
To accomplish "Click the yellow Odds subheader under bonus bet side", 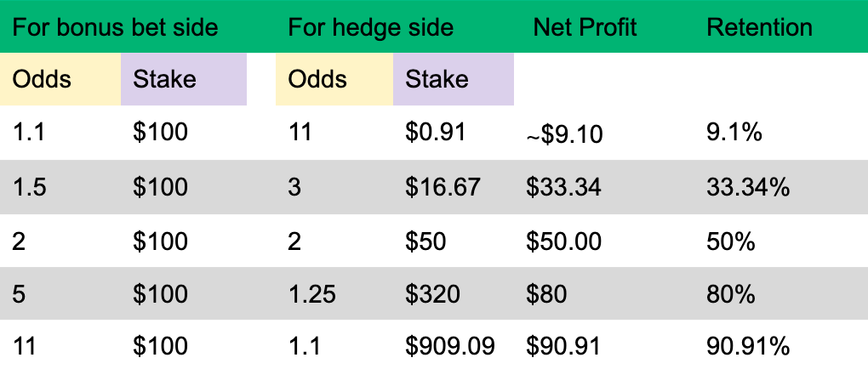I will click(42, 79).
